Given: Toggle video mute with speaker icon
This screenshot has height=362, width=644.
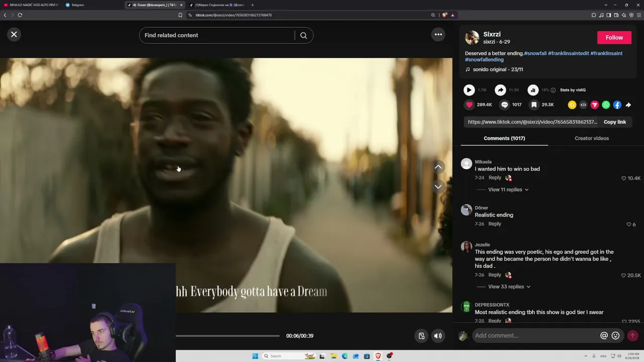Looking at the screenshot, I should coord(438,336).
